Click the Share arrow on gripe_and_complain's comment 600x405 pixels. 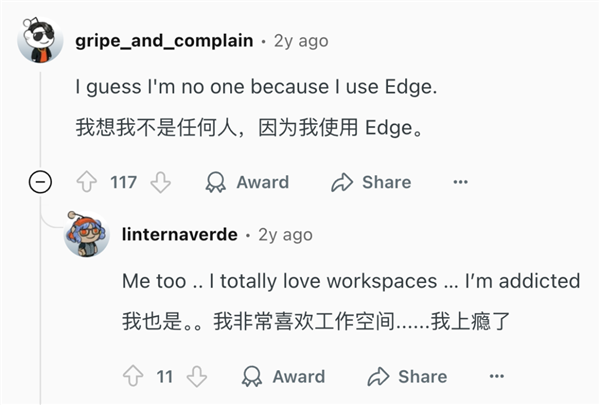(x=342, y=182)
